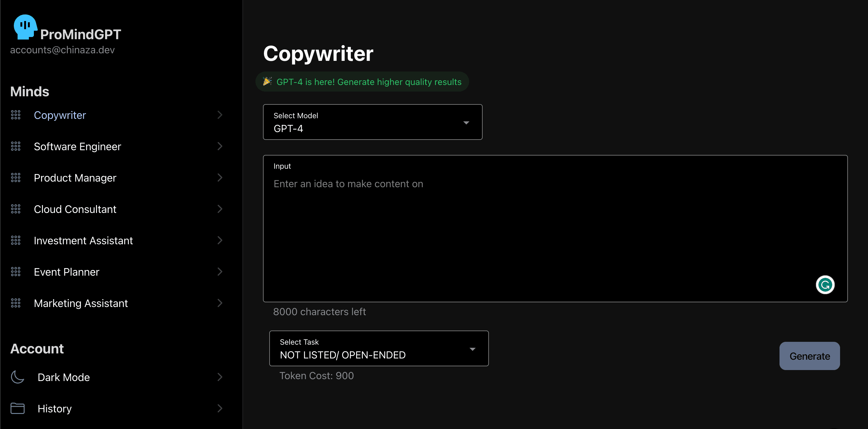
Task: Open the Marketing Assistant mind
Action: pos(81,303)
